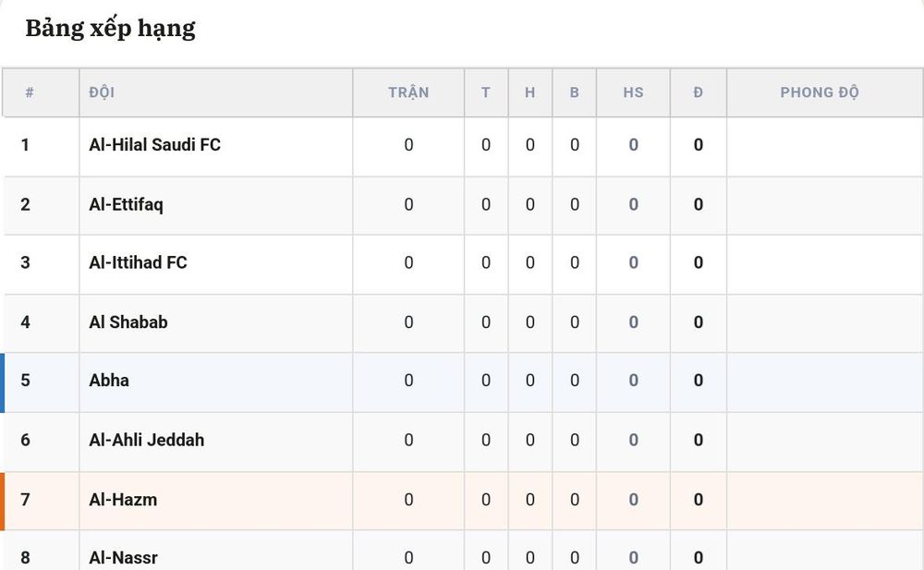Open the Al-Ahli Jeddah team page
924x570 pixels.
(147, 441)
